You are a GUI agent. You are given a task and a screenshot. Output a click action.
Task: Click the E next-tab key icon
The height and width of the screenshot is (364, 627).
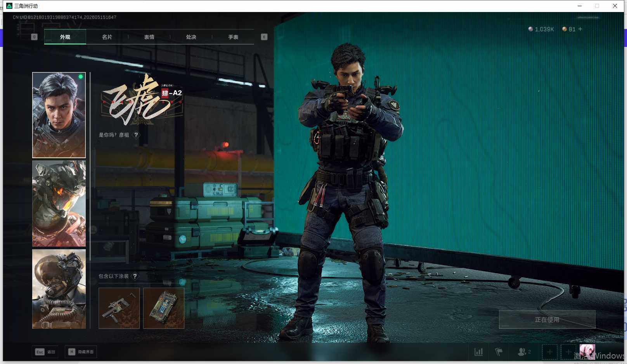point(264,37)
